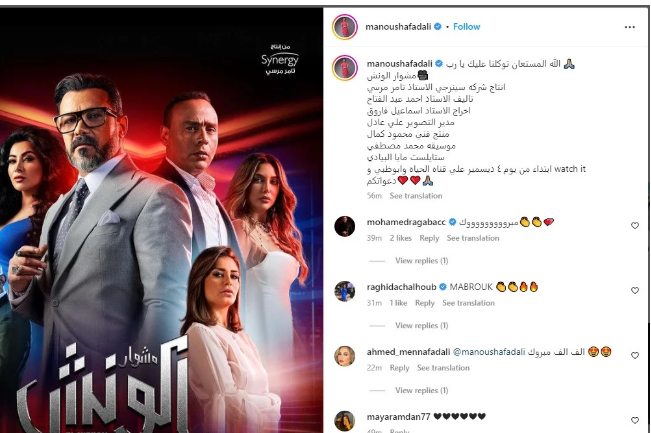Reply to raghidachalhoub's MABROUK comment
Screen dimensions: 651x433
click(x=425, y=303)
